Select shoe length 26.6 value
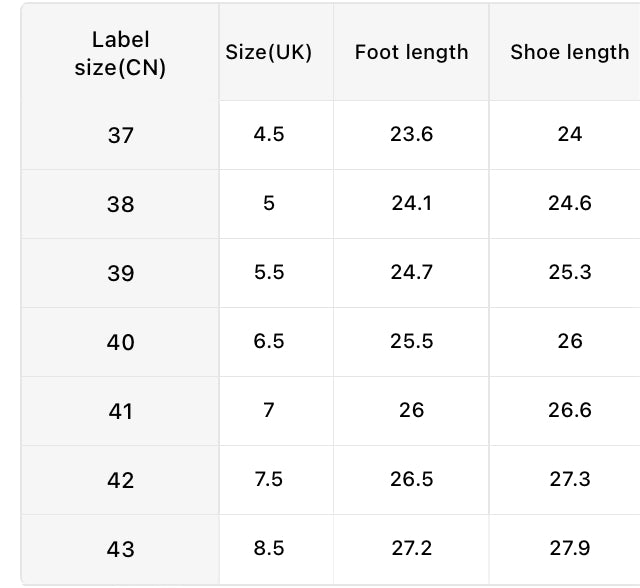 (x=569, y=410)
